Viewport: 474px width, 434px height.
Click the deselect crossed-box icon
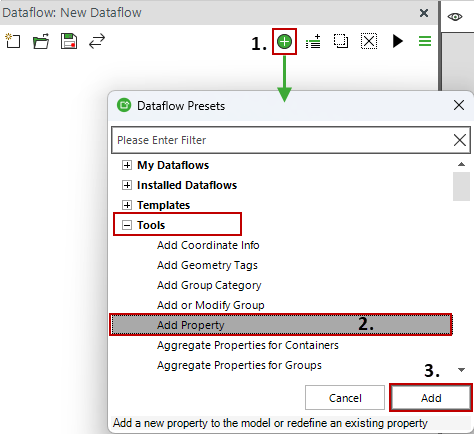(369, 41)
